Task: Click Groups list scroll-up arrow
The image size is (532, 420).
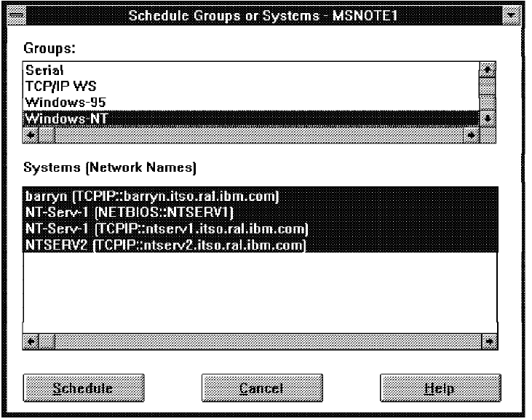Action: click(x=488, y=70)
